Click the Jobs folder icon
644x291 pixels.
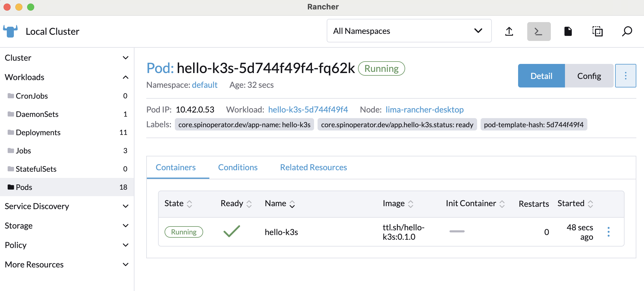click(x=11, y=151)
